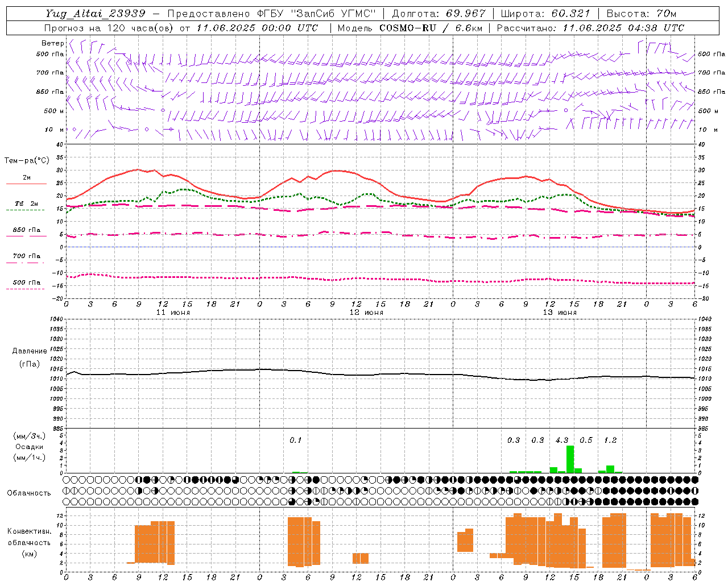Screen dimensions: 728x582
Task: Click the 850 гПа temperature legend entry
Action: pyautogui.click(x=26, y=230)
